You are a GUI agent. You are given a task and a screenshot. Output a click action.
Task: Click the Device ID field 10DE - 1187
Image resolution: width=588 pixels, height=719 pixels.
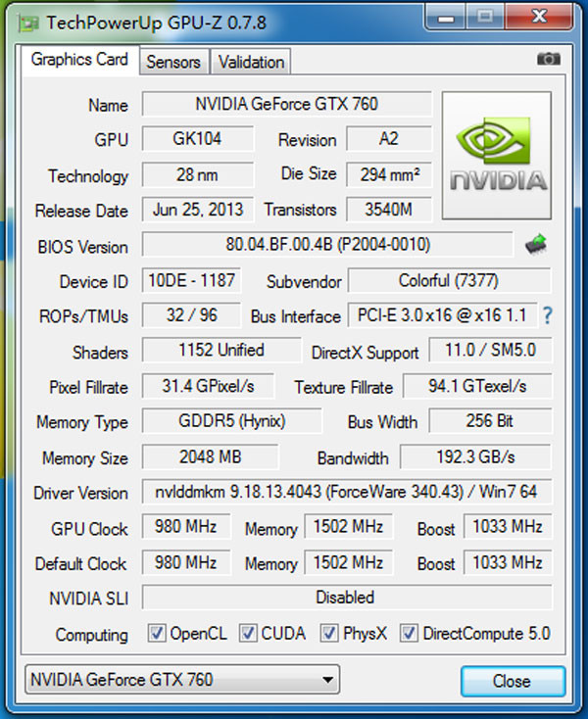click(x=191, y=280)
